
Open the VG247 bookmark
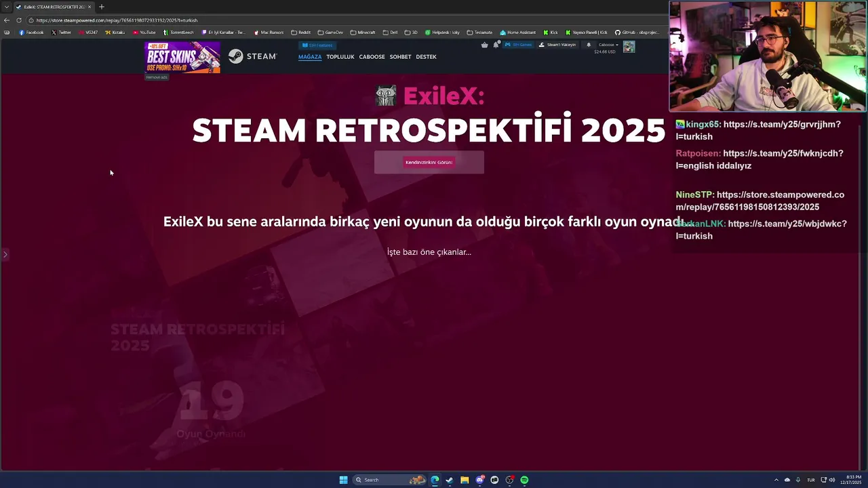tap(88, 33)
